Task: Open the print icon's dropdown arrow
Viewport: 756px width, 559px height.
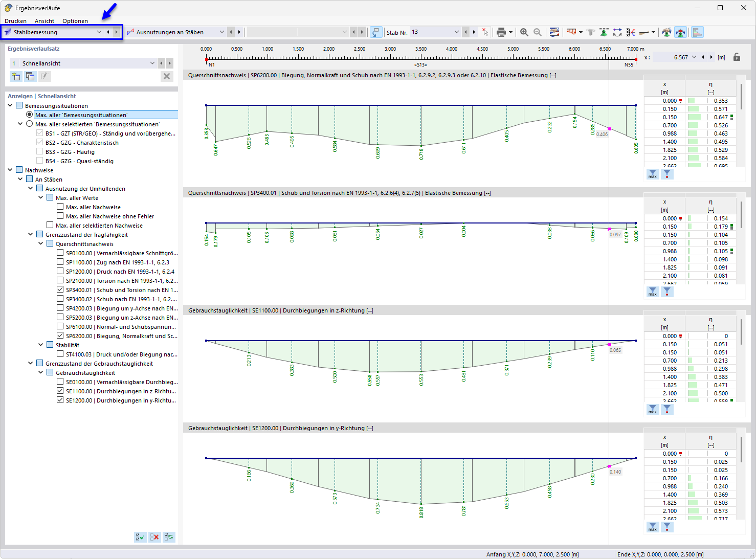Action: tap(510, 32)
